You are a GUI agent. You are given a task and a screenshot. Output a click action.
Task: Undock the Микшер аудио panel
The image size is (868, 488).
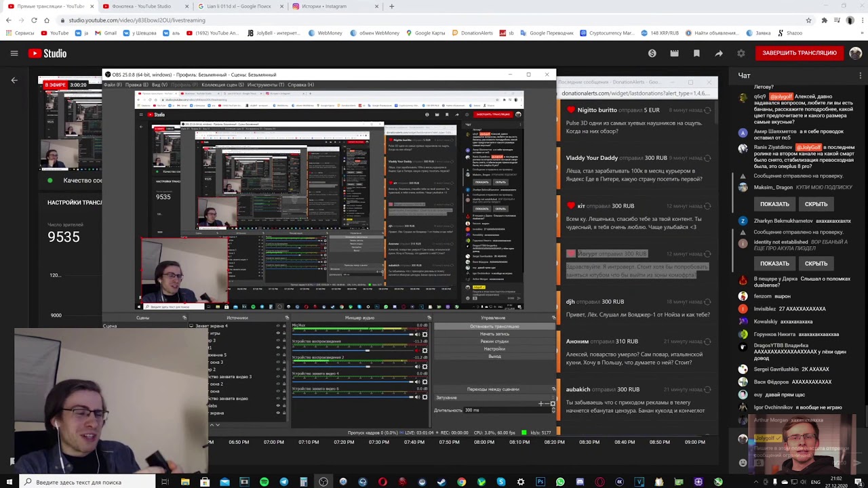[x=429, y=318]
